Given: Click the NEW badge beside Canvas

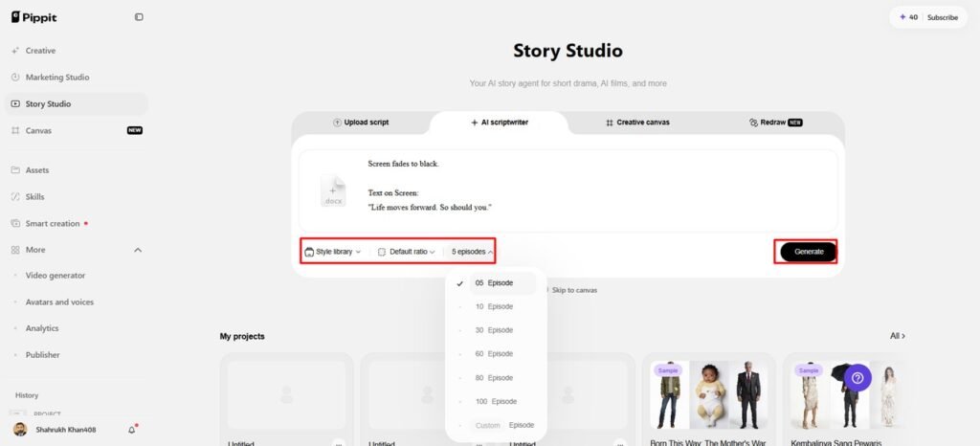Looking at the screenshot, I should click(x=135, y=130).
